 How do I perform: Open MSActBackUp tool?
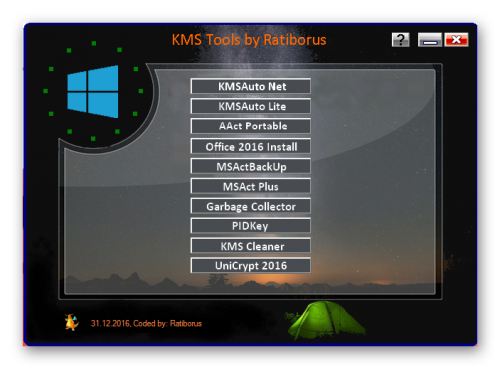pos(251,166)
